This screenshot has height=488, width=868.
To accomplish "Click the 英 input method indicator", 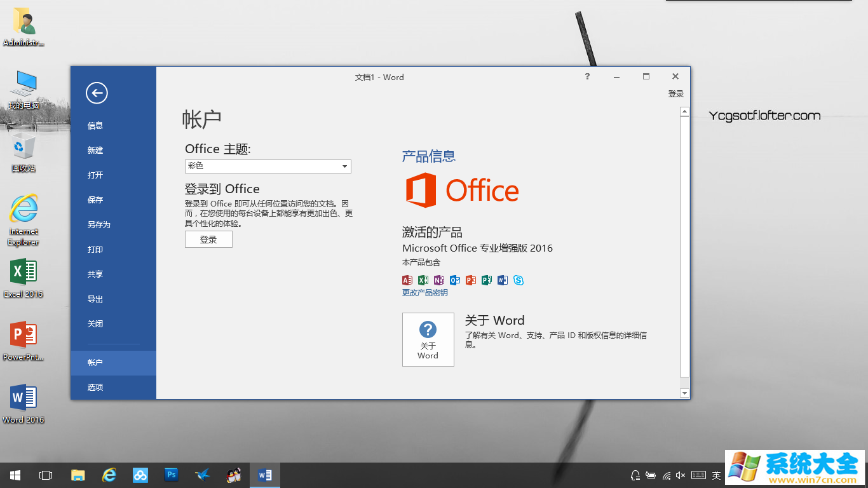I will pyautogui.click(x=716, y=475).
